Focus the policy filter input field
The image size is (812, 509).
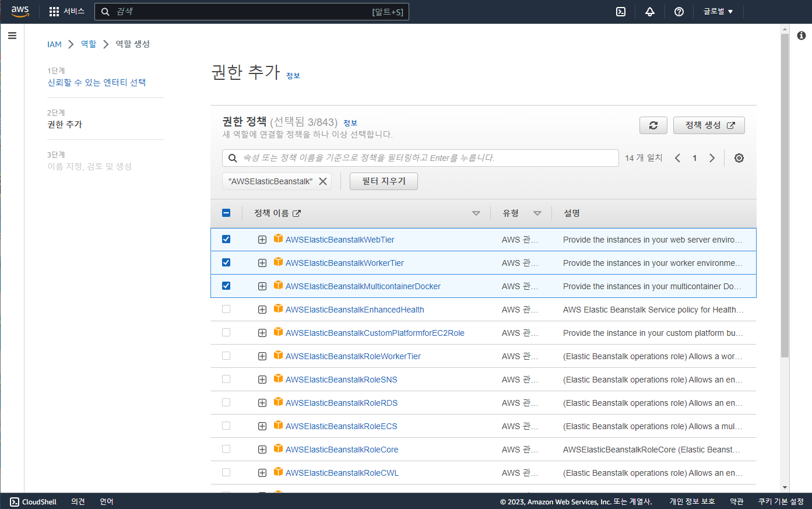coord(420,158)
